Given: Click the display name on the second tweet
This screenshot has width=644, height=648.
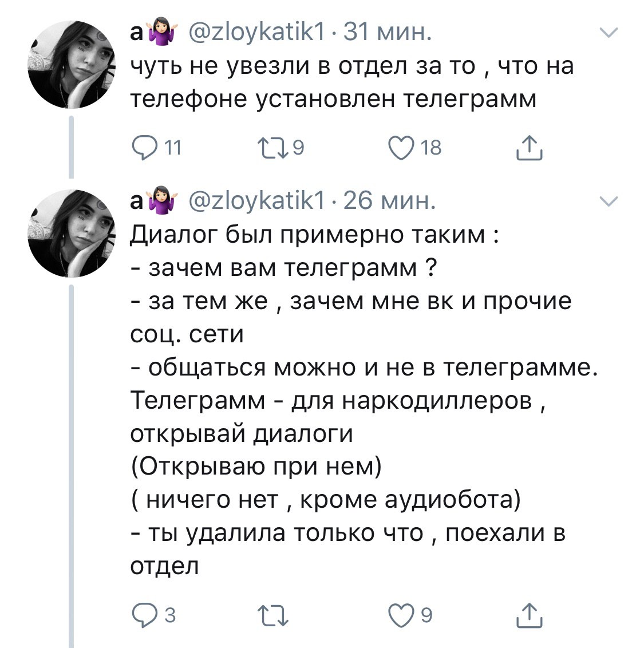Looking at the screenshot, I should [137, 201].
